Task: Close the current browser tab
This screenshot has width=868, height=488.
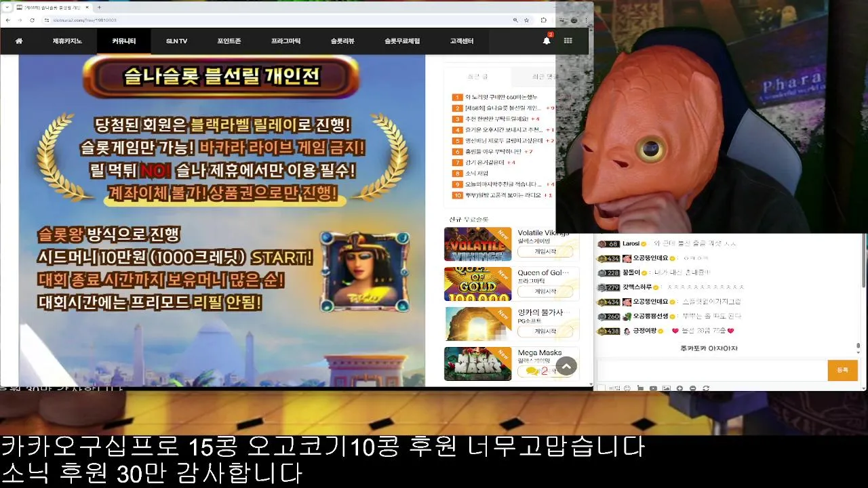Action: (88, 7)
